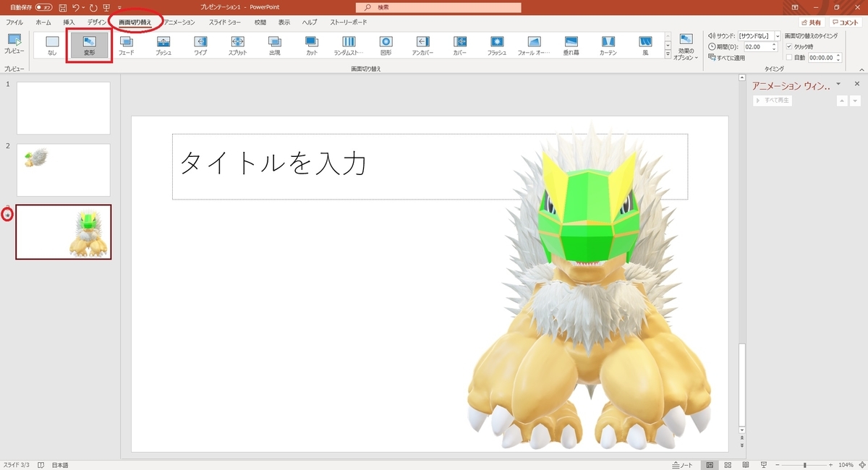Toggle the 自動保存 autosave switch
Image resolution: width=868 pixels, height=470 pixels.
point(43,7)
